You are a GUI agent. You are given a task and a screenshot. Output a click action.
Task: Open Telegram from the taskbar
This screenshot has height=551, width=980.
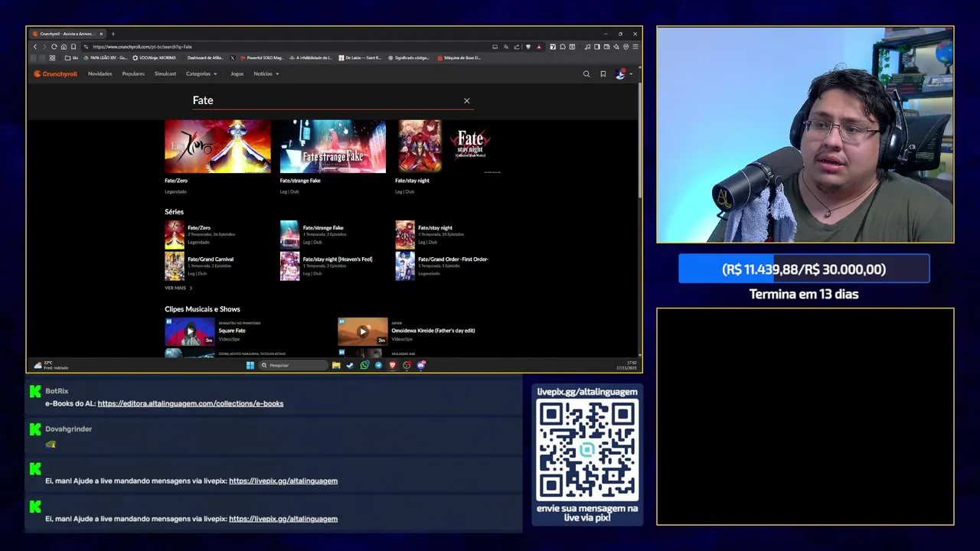point(378,365)
